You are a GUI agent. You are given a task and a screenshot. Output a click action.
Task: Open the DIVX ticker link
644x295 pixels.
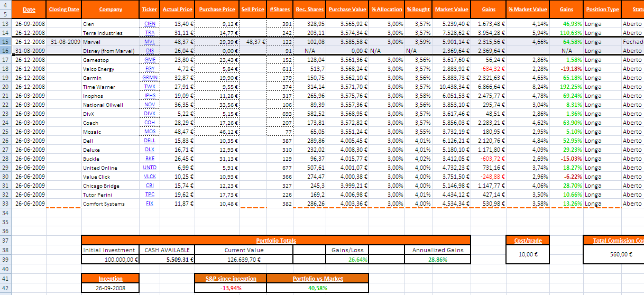(150, 114)
